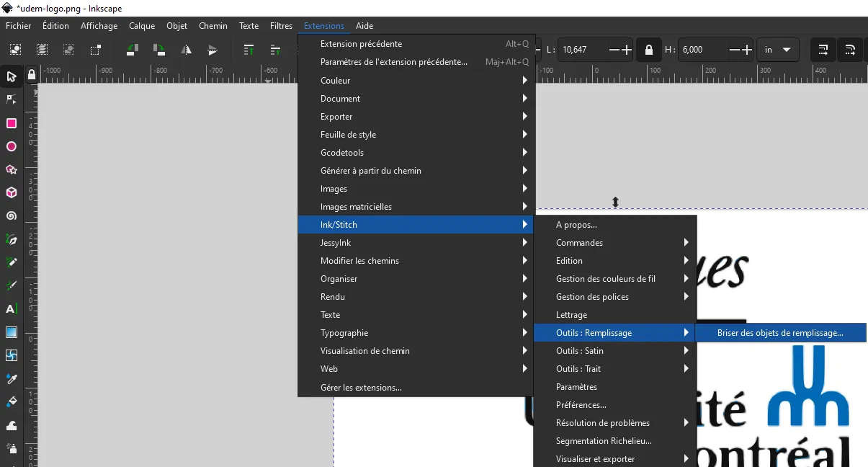Open the Filtres menu
This screenshot has width=868, height=467.
[x=281, y=26]
